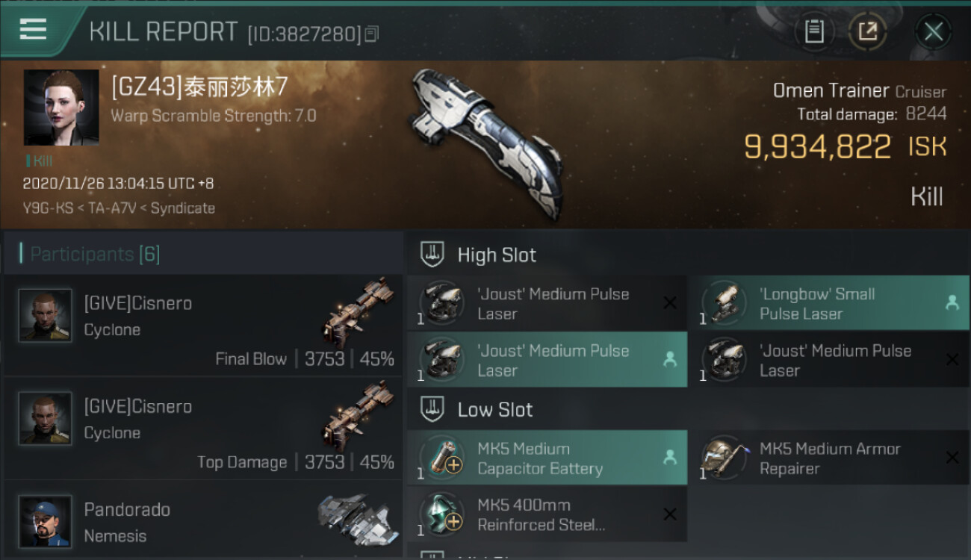This screenshot has width=971, height=560.
Task: Open the clipboard report icon
Action: pyautogui.click(x=814, y=31)
